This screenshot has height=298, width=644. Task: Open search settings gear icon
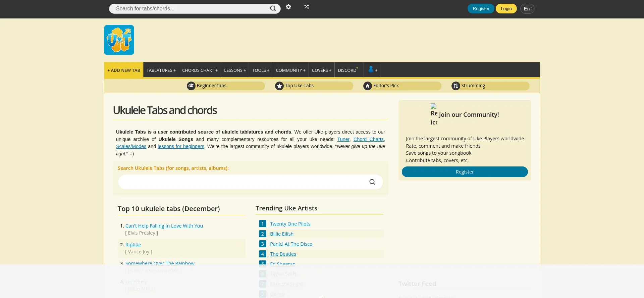point(288,7)
